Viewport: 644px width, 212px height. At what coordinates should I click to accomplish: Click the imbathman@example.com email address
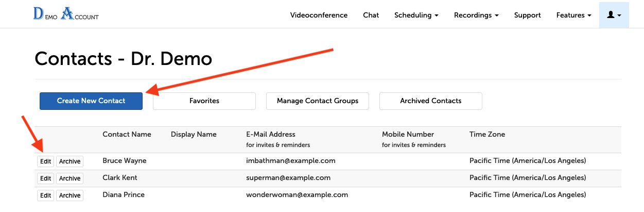point(290,160)
